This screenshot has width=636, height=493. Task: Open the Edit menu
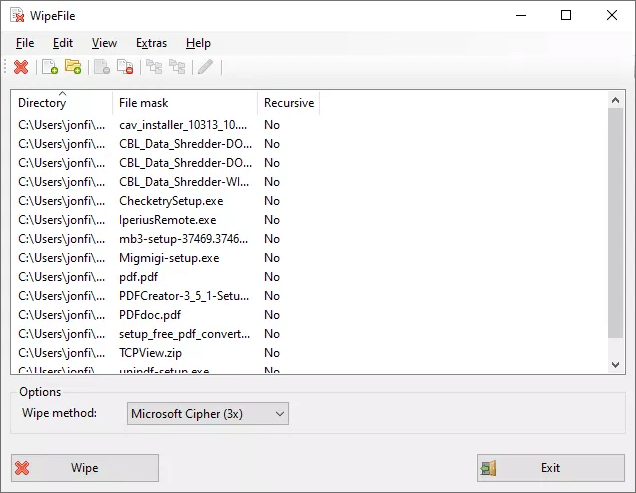click(63, 43)
